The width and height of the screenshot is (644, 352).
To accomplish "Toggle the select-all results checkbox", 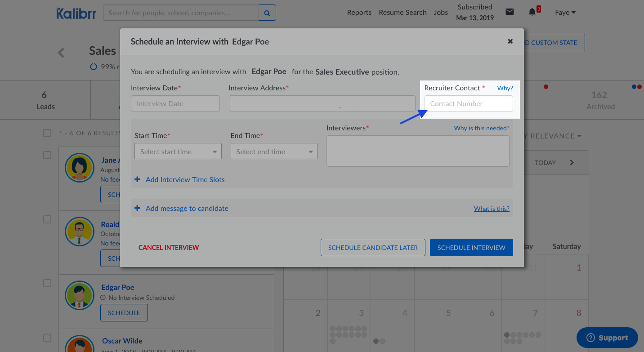I will pos(47,133).
